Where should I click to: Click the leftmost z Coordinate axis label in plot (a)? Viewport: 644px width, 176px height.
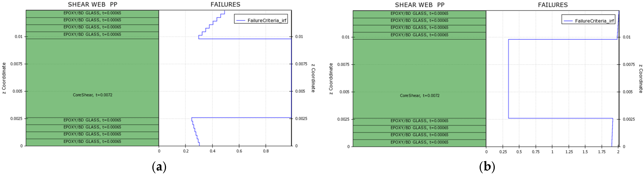point(4,78)
